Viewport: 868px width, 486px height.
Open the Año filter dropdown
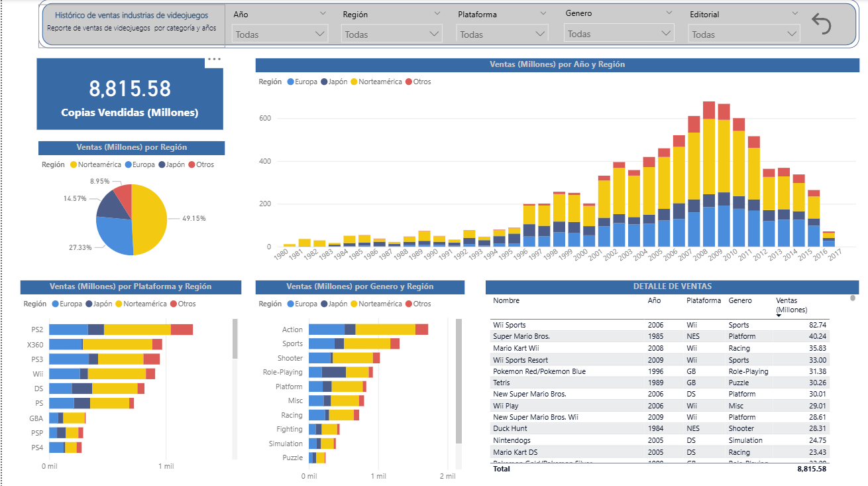pyautogui.click(x=279, y=34)
